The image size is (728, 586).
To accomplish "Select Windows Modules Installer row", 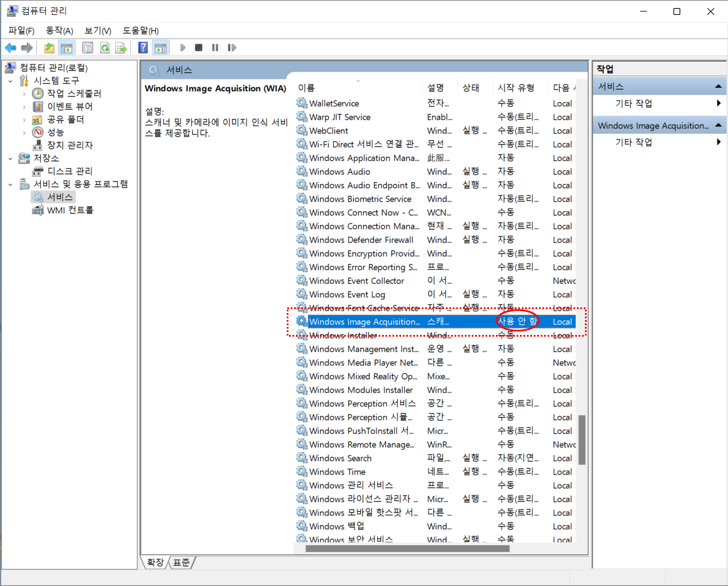I will [x=436, y=390].
